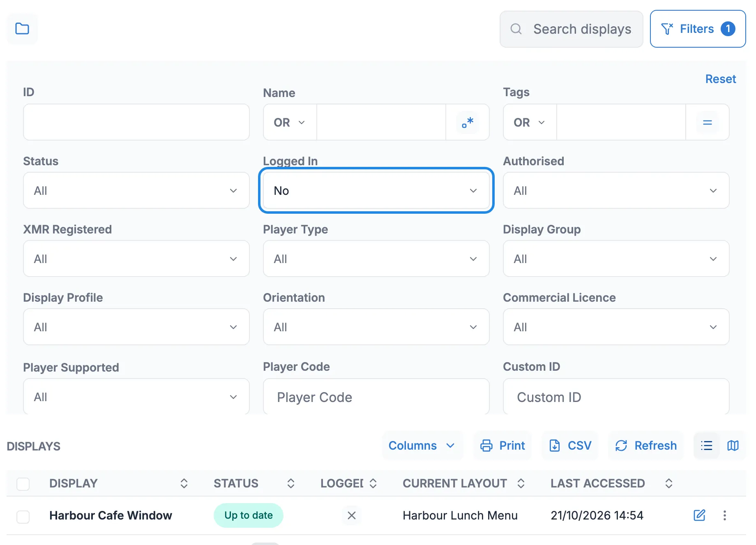Toggle exact match icon in Tags filter
756x545 pixels.
(x=708, y=122)
